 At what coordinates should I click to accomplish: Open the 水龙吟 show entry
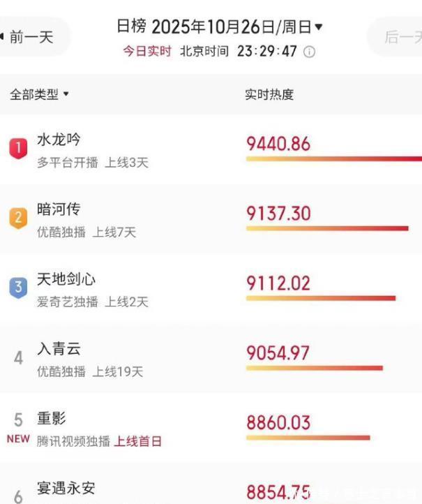tap(59, 140)
